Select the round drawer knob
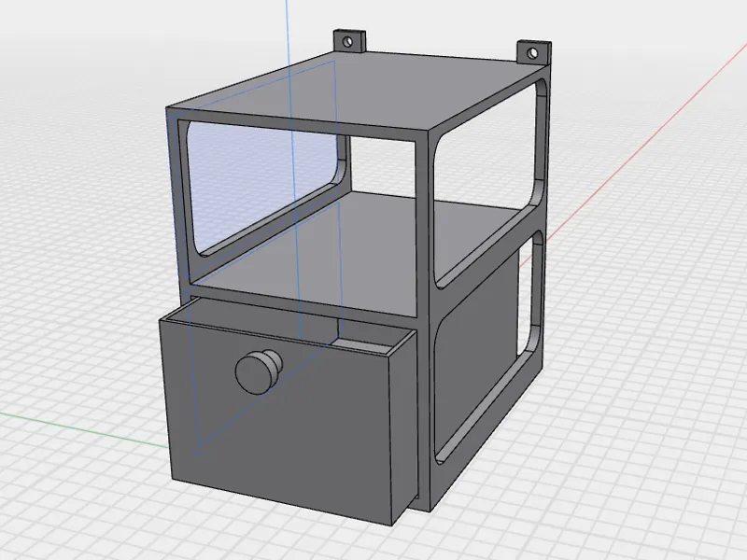This screenshot has height=560, width=747. pos(258,371)
